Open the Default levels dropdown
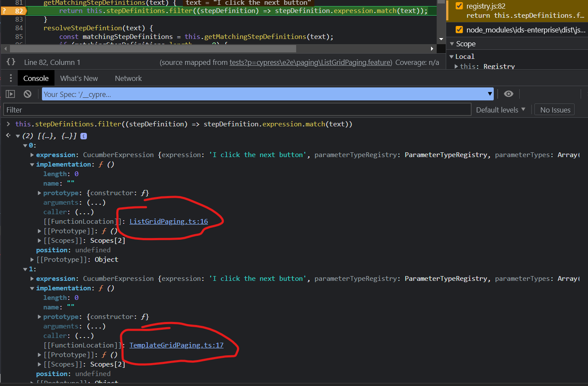Image resolution: width=588 pixels, height=386 pixels. 500,109
